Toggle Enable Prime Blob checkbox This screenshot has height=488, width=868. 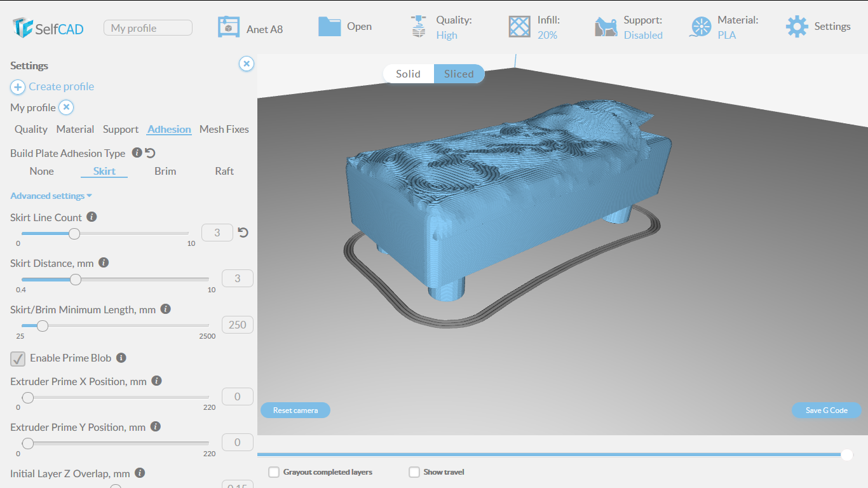18,358
